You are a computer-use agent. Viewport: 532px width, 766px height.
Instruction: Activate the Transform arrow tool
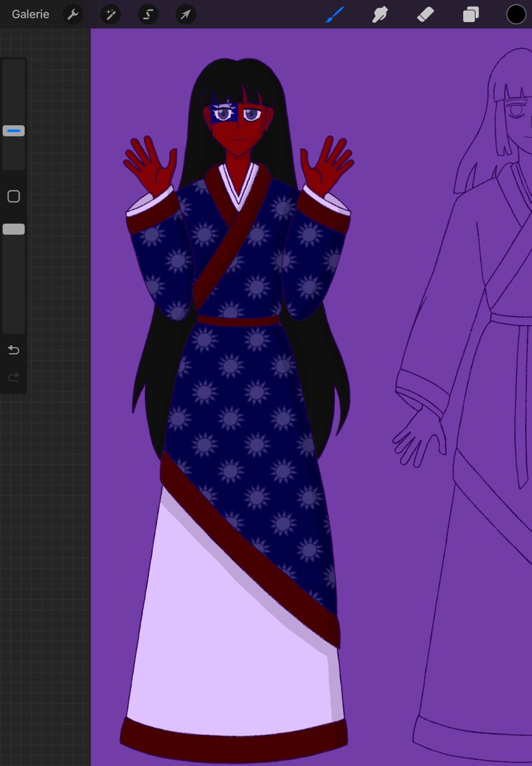pyautogui.click(x=185, y=13)
